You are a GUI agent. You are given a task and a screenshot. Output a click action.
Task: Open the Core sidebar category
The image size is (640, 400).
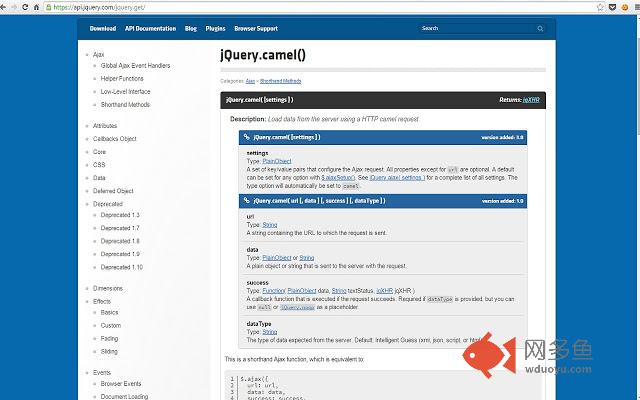[x=99, y=152]
